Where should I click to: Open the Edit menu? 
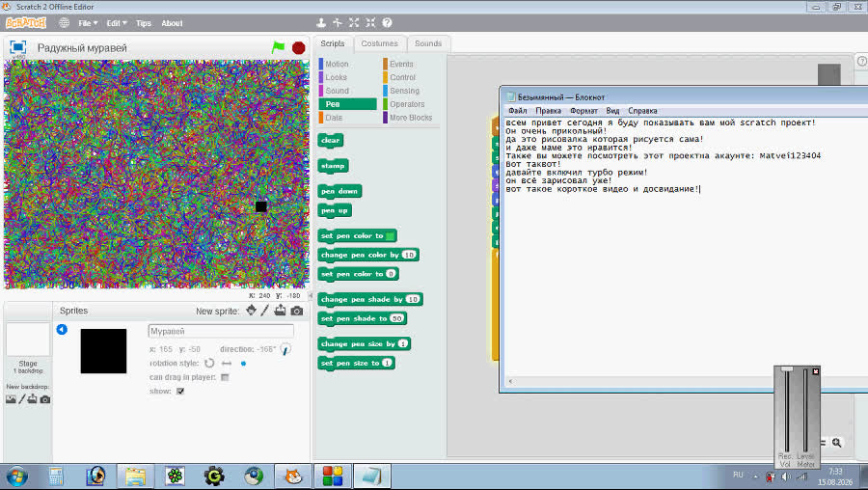pos(117,23)
